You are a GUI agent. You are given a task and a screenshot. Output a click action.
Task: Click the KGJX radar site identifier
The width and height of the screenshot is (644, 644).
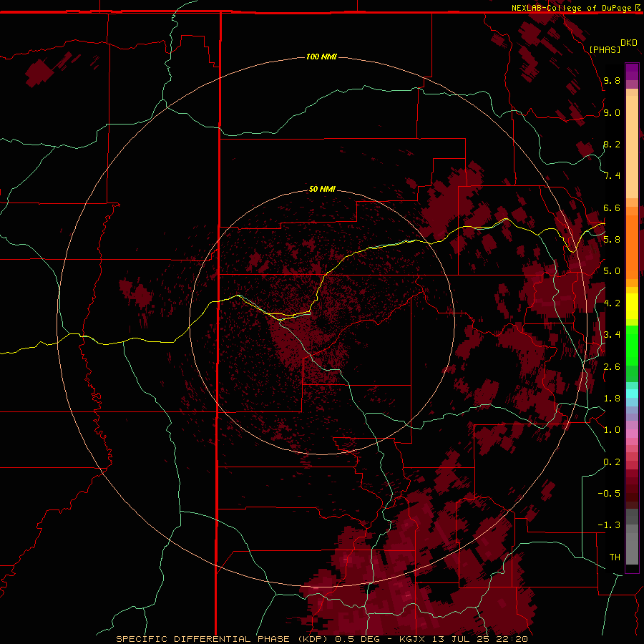coord(413,639)
